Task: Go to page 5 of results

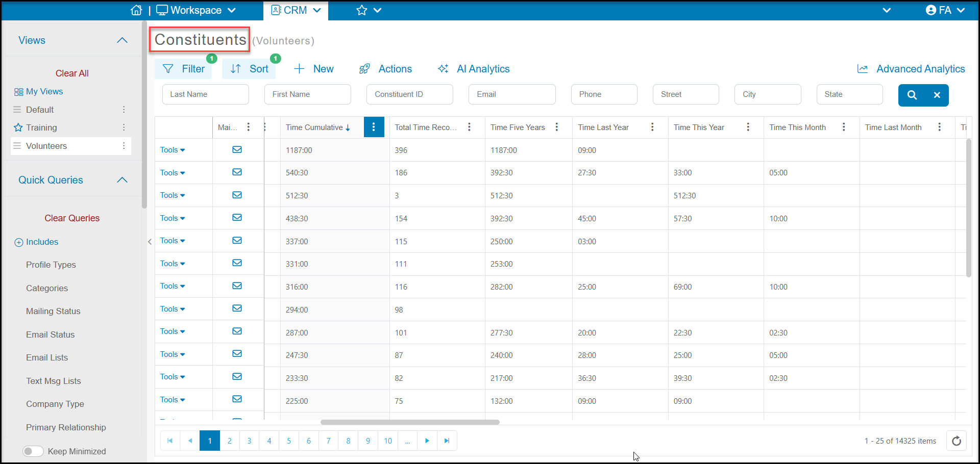Action: (289, 441)
